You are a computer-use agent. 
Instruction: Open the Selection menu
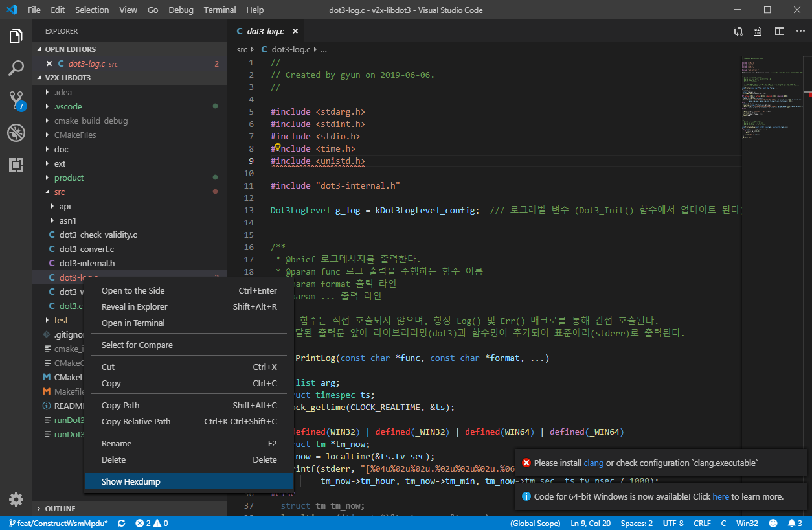(92, 10)
